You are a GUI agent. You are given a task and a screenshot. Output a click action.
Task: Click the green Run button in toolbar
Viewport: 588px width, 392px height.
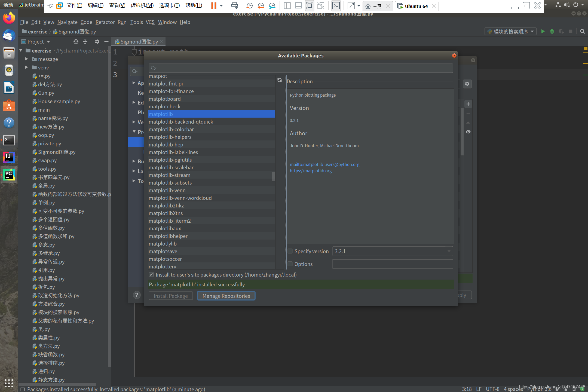tap(543, 32)
